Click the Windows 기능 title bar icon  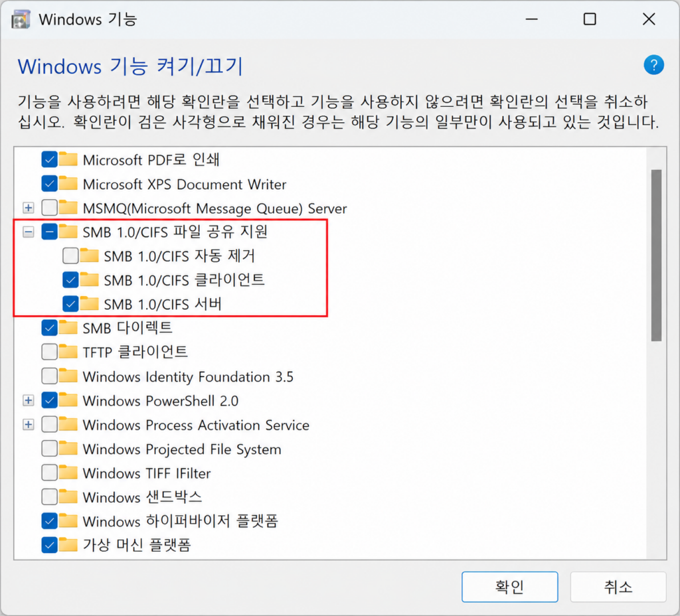(21, 19)
